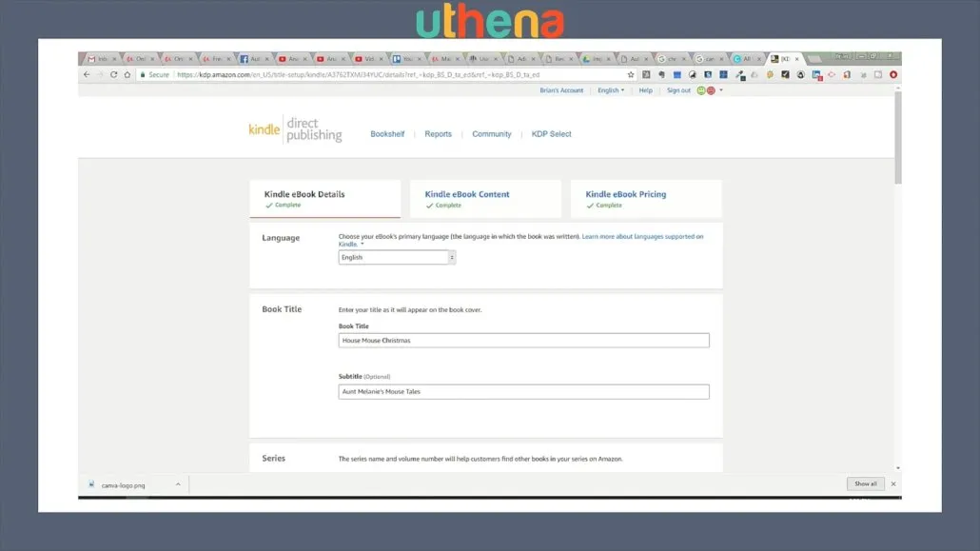Bookmark this page with the star icon
980x551 pixels.
[x=631, y=74]
